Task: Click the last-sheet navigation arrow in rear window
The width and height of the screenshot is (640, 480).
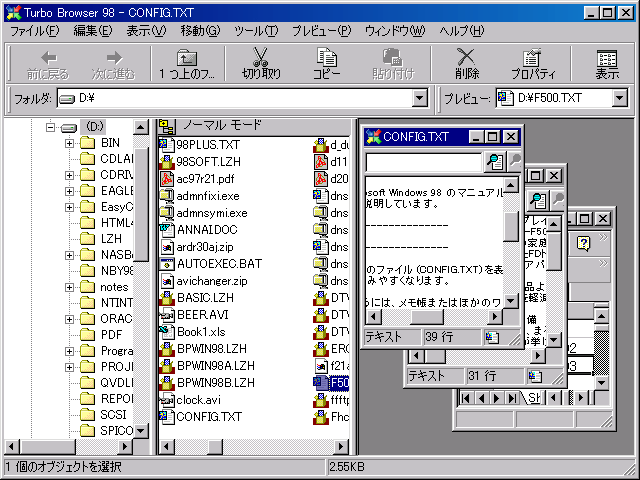Action: (511, 398)
